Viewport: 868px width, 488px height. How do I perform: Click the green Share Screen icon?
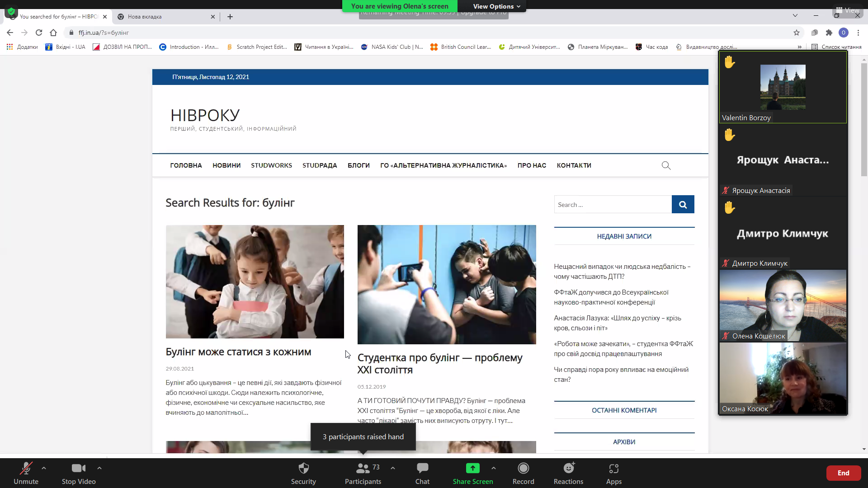[x=472, y=469]
